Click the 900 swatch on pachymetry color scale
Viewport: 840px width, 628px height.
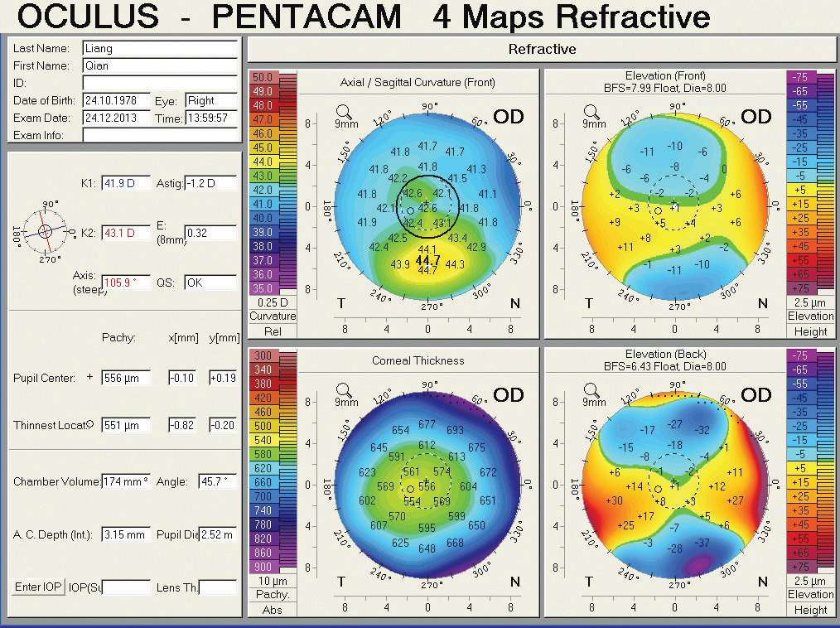pyautogui.click(x=263, y=567)
